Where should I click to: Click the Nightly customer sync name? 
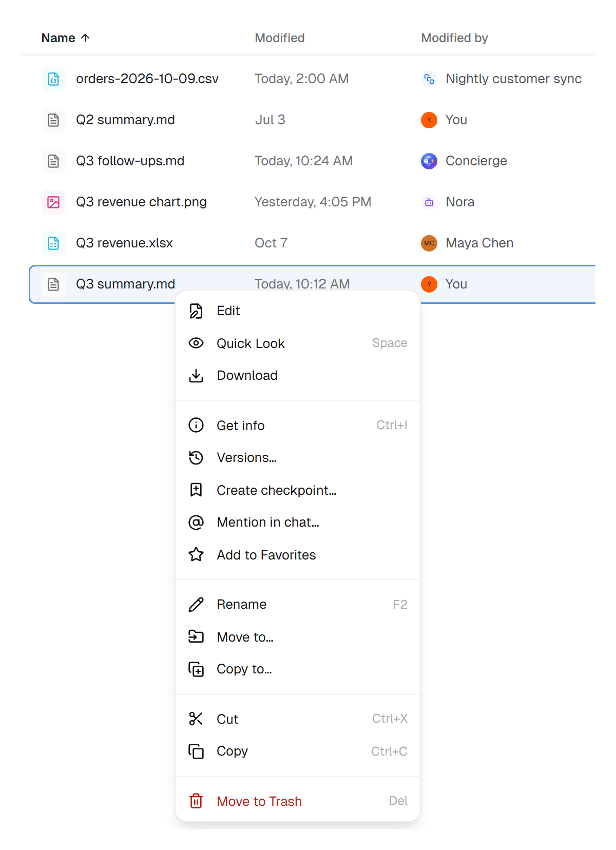[x=514, y=79]
